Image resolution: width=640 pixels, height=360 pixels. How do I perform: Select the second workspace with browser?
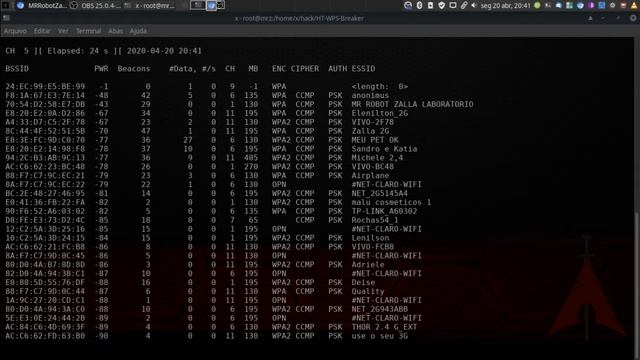211,5
